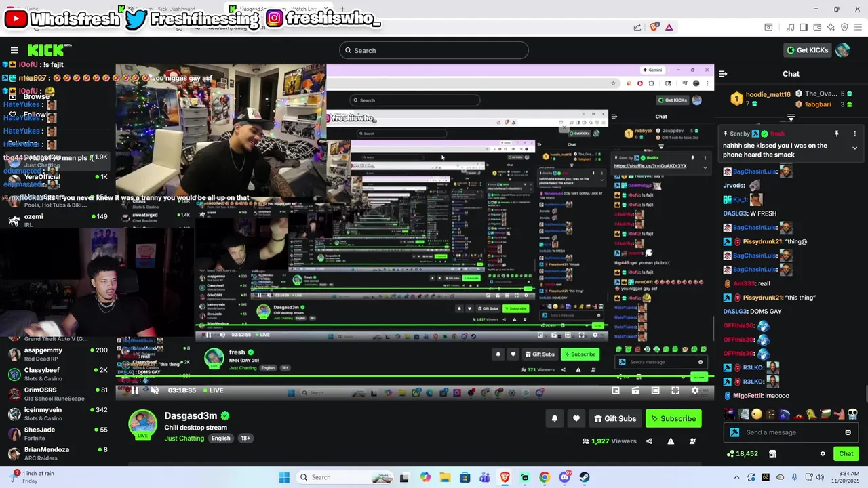Image resolution: width=868 pixels, height=488 pixels.
Task: Open iceinmyvein channel in sidebar
Action: (56, 413)
